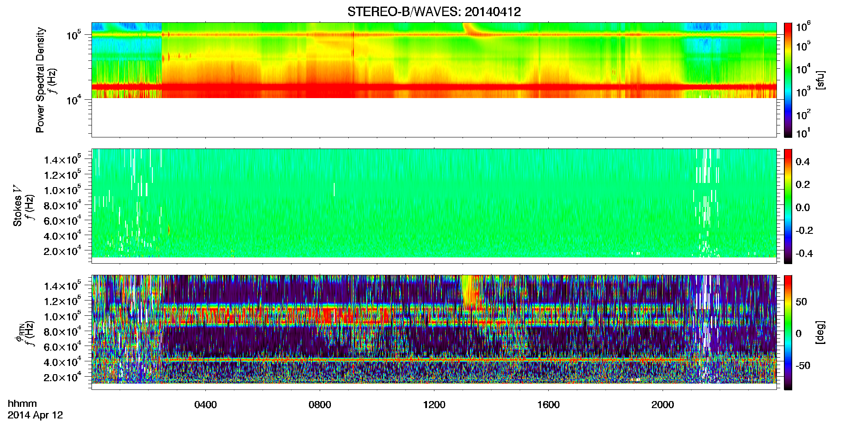Click the solar burst near 1300 in top panel
Screen dimensions: 868x447
[x=469, y=29]
